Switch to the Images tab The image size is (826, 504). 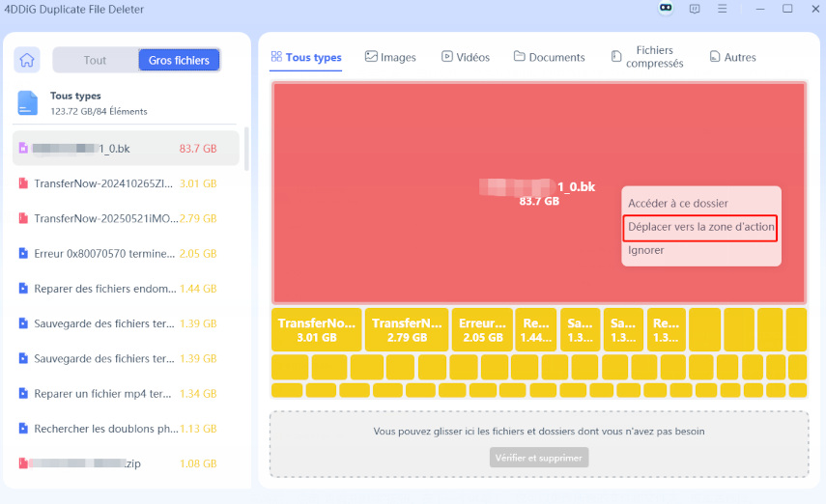[x=390, y=57]
